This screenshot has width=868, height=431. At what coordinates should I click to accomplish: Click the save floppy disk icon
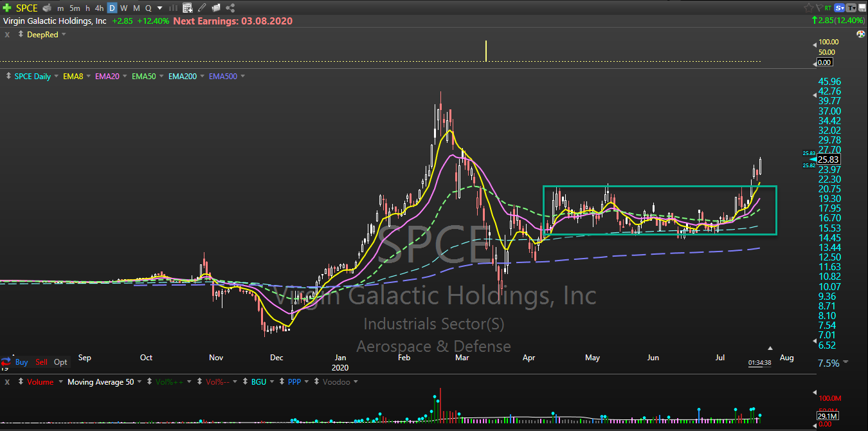(862, 8)
